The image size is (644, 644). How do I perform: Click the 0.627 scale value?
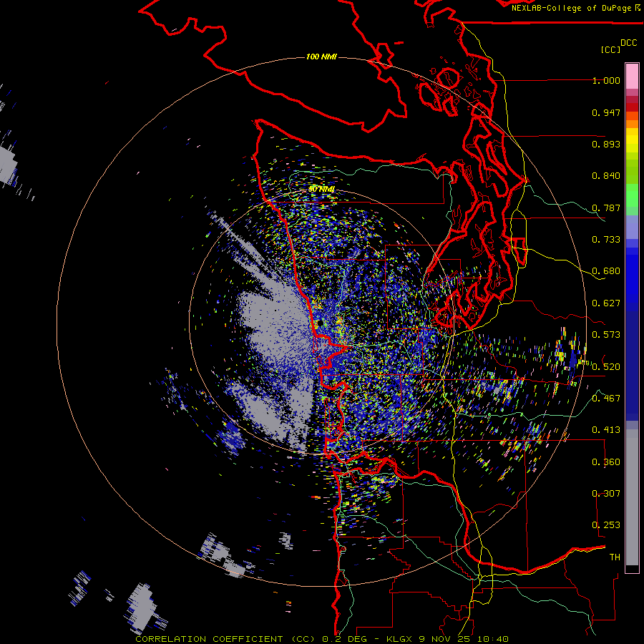point(606,303)
